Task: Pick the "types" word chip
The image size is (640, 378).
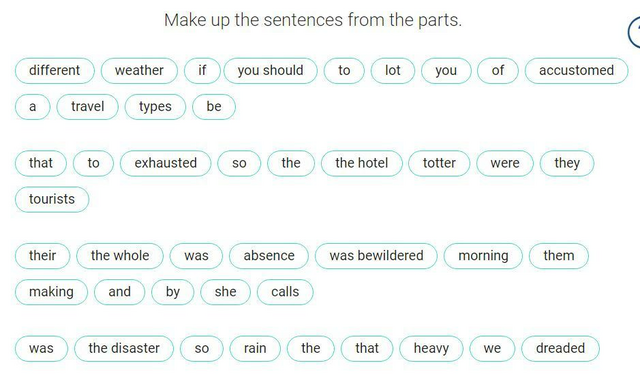Action: (155, 107)
